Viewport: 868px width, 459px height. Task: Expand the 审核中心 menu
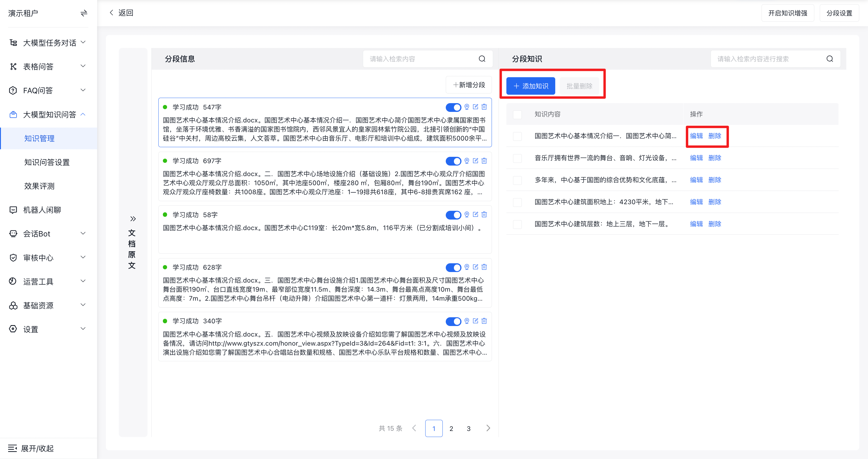coord(49,258)
